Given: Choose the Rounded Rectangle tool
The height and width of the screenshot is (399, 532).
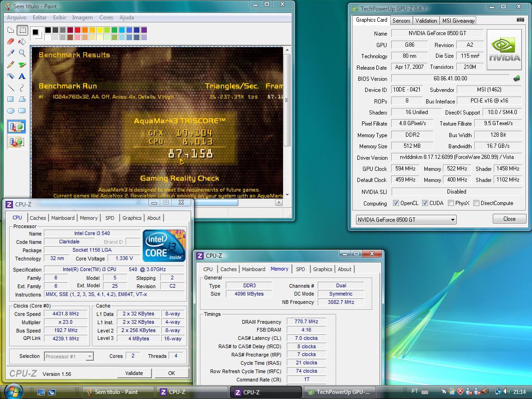Looking at the screenshot, I should click(x=22, y=111).
